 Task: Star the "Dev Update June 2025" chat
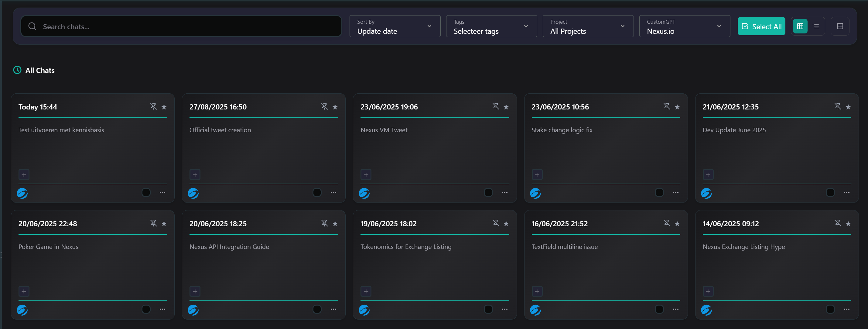(x=848, y=107)
